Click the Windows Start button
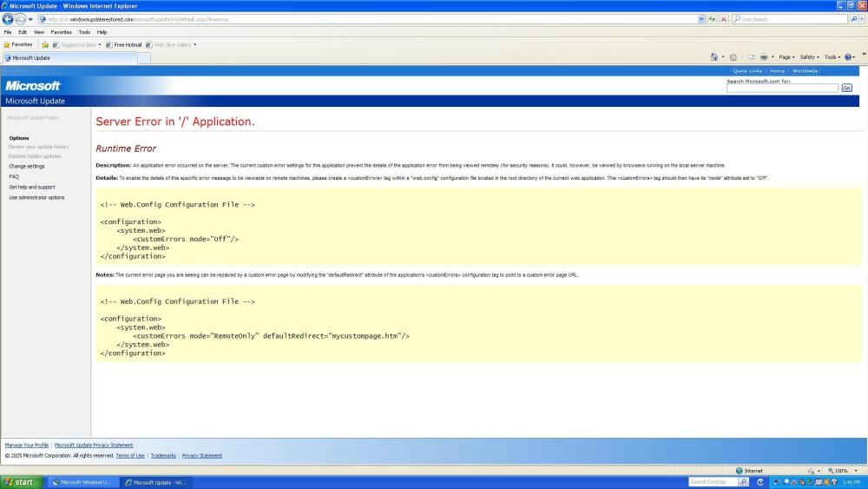This screenshot has width=868, height=489. coord(19,482)
